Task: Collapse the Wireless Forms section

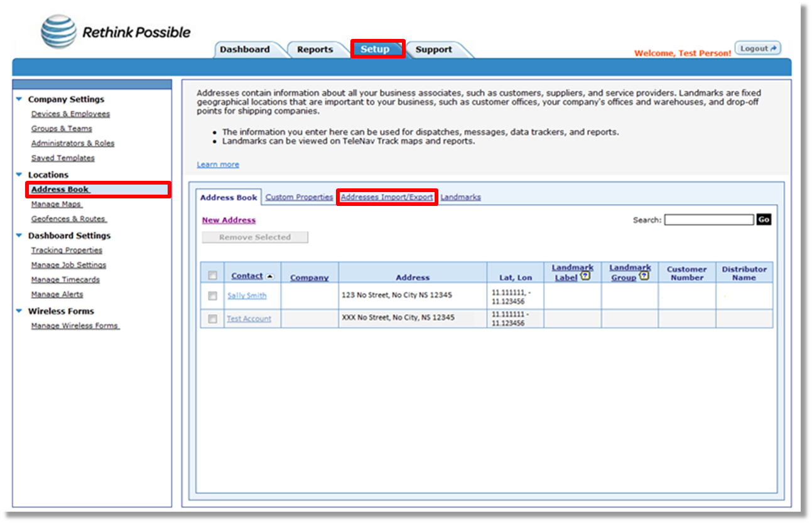Action: tap(19, 311)
